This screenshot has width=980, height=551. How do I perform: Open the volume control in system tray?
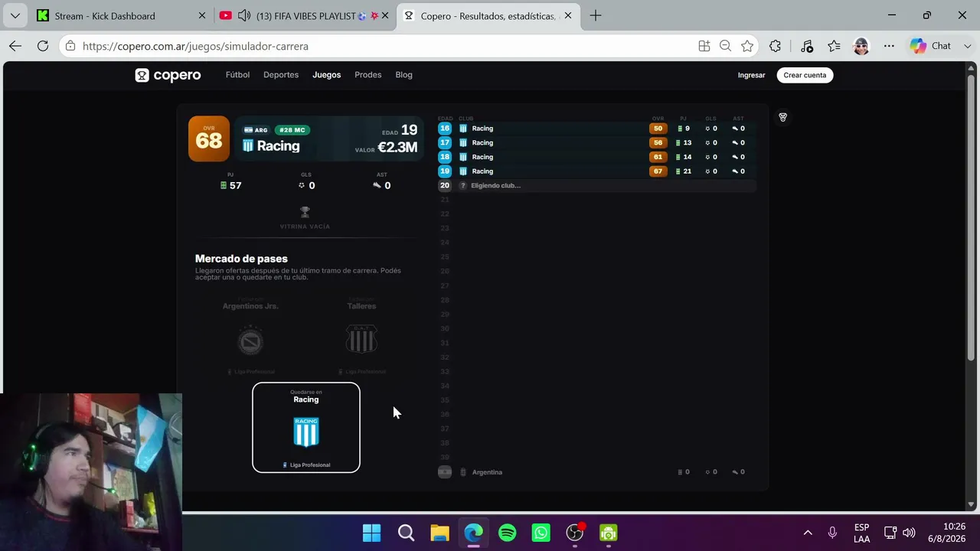pyautogui.click(x=909, y=533)
